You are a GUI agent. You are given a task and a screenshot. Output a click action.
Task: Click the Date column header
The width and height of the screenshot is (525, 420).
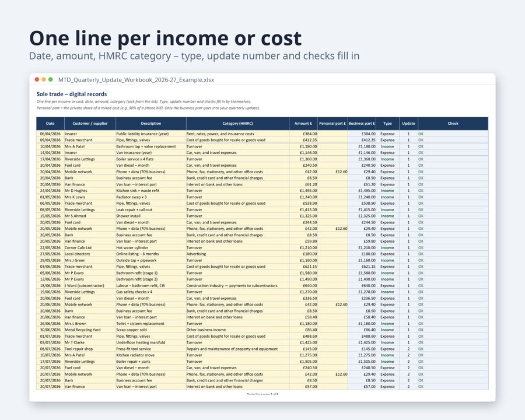tap(50, 124)
